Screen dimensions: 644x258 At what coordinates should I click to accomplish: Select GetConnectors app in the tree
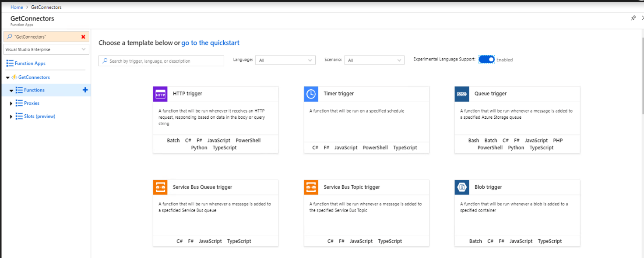click(x=34, y=77)
